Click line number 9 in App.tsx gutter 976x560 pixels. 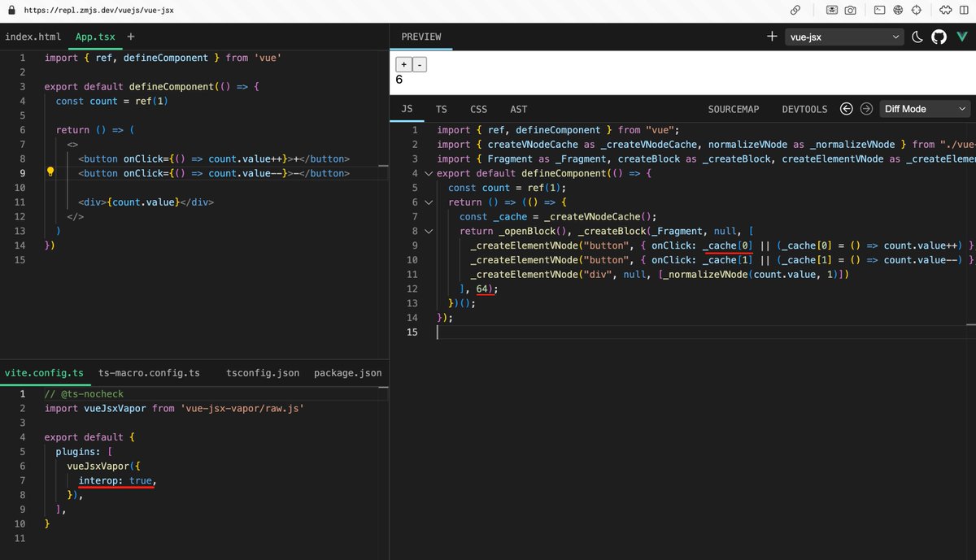click(x=22, y=173)
